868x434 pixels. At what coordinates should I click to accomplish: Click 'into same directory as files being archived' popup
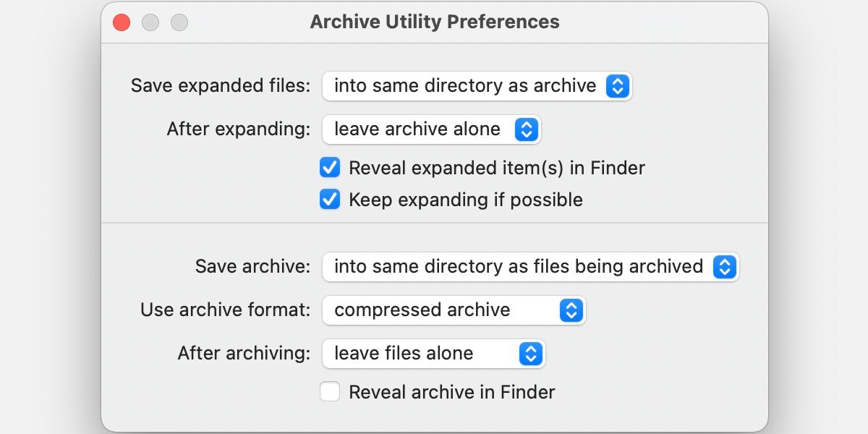click(518, 267)
